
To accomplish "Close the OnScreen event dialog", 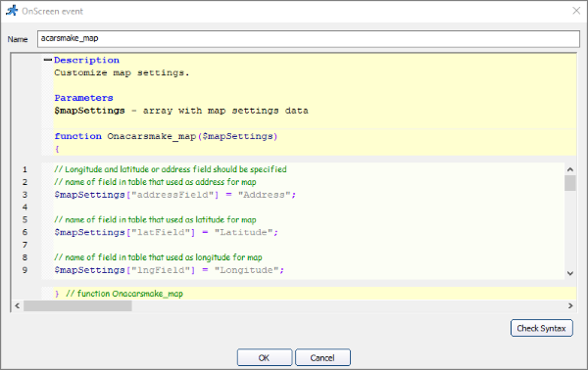I will tap(576, 11).
